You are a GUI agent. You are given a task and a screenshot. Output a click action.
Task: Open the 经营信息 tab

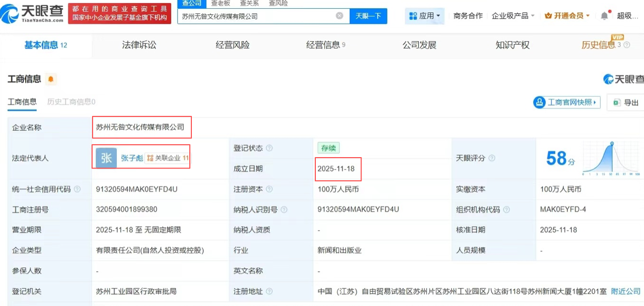(326, 45)
